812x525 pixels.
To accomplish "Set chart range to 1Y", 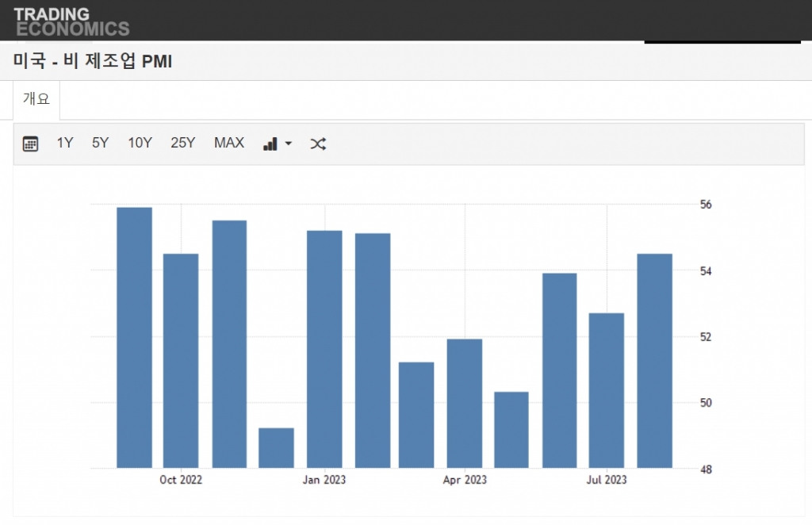I will 65,143.
